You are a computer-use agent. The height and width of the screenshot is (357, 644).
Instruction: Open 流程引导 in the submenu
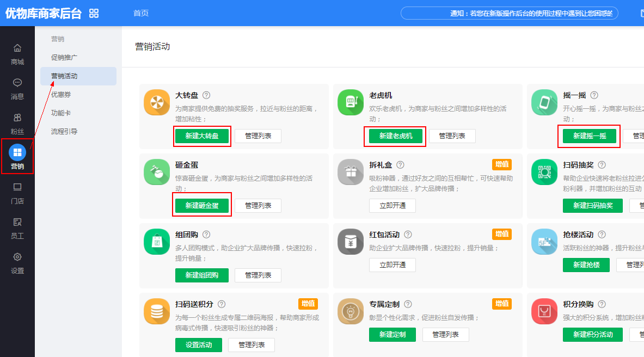click(x=64, y=132)
